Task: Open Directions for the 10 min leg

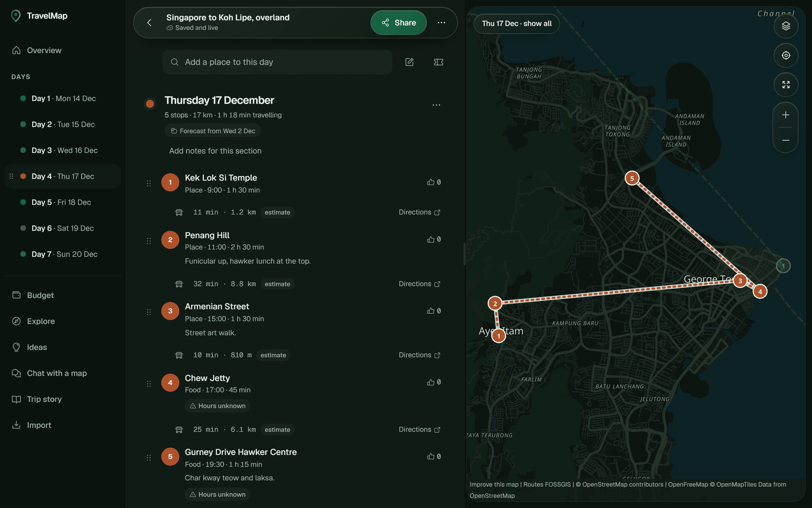Action: click(x=419, y=355)
